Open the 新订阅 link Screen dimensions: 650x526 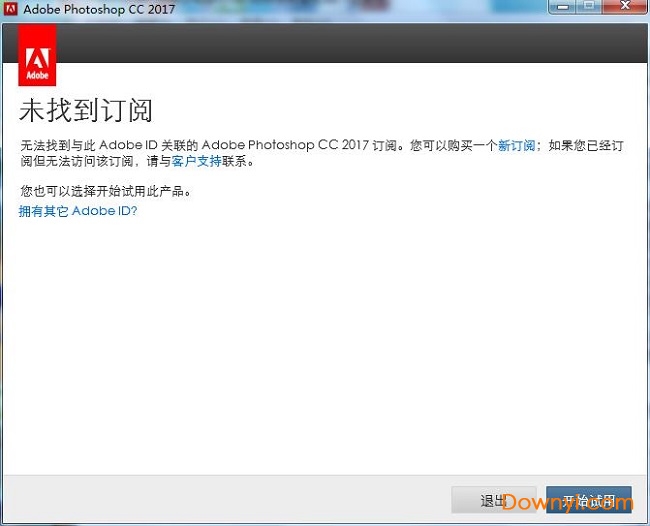[x=517, y=146]
